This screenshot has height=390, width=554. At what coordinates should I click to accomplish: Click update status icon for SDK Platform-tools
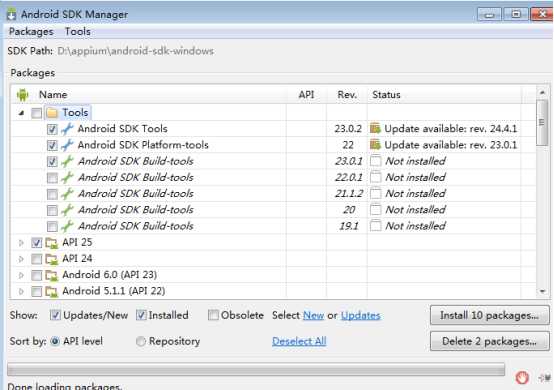point(375,145)
